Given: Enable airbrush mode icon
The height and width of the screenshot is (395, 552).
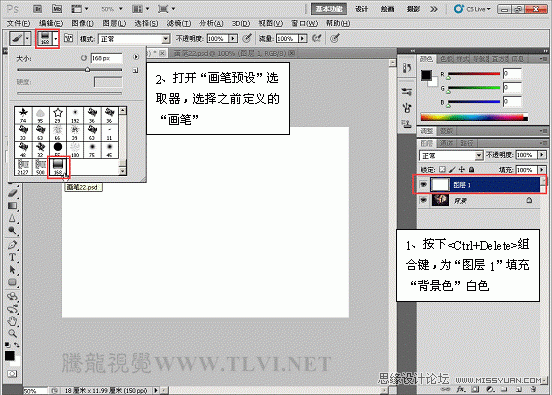Looking at the screenshot, I should 317,38.
